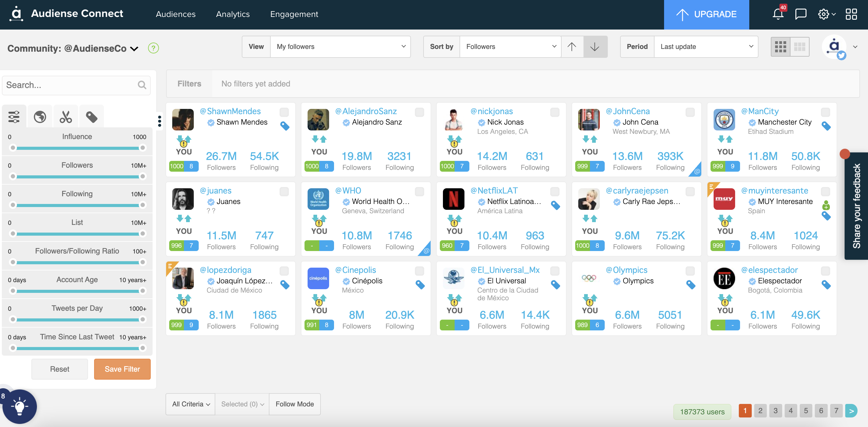
Task: Click the panel options three-dot handle
Action: click(159, 121)
